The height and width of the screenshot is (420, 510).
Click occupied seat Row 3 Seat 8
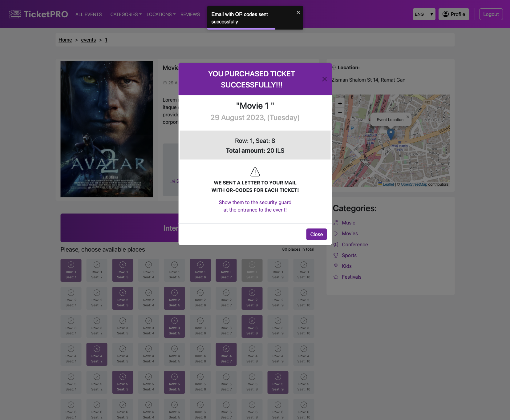click(x=252, y=326)
